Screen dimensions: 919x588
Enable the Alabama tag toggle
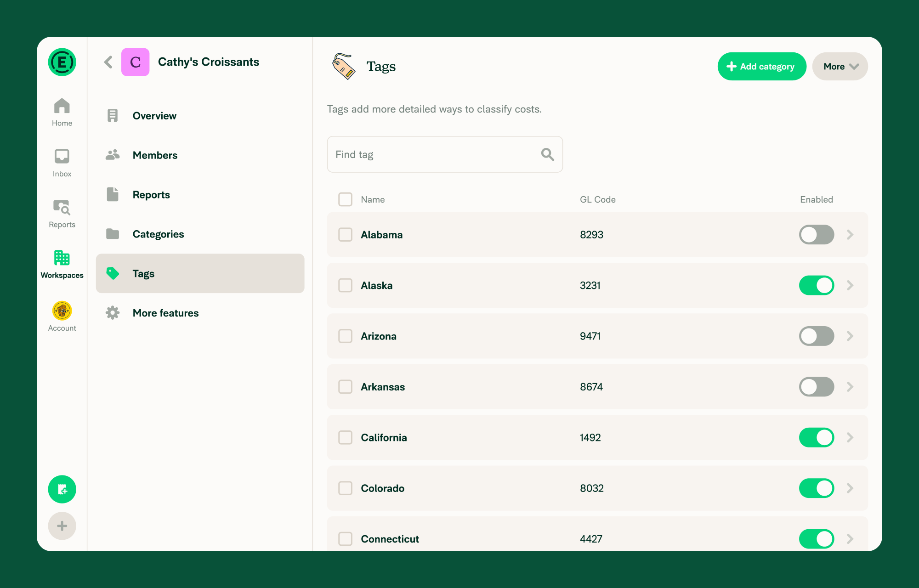click(x=816, y=235)
